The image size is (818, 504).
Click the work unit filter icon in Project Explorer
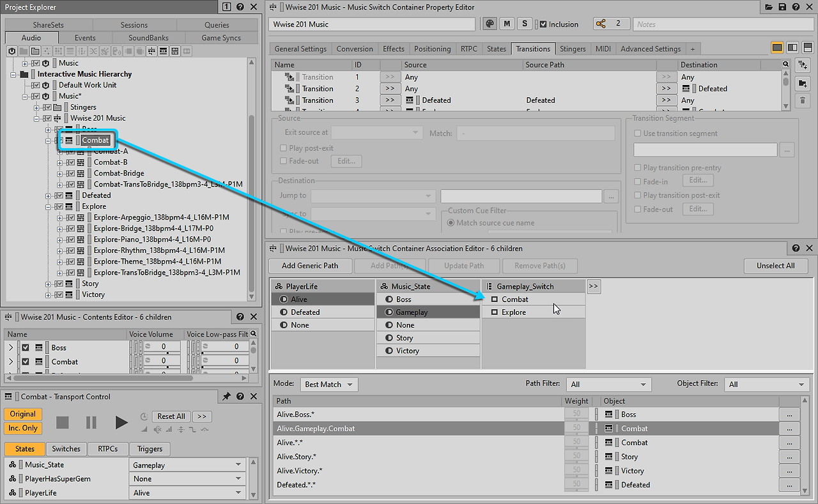tap(12, 51)
